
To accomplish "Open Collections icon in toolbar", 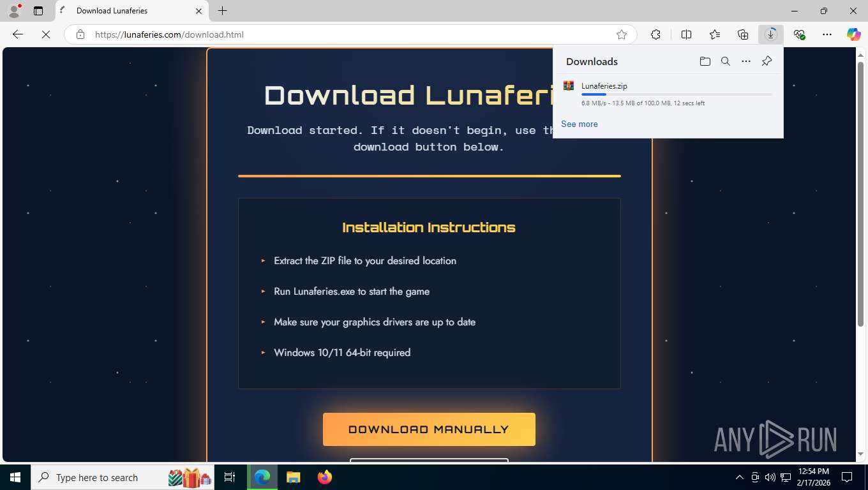I will click(743, 34).
